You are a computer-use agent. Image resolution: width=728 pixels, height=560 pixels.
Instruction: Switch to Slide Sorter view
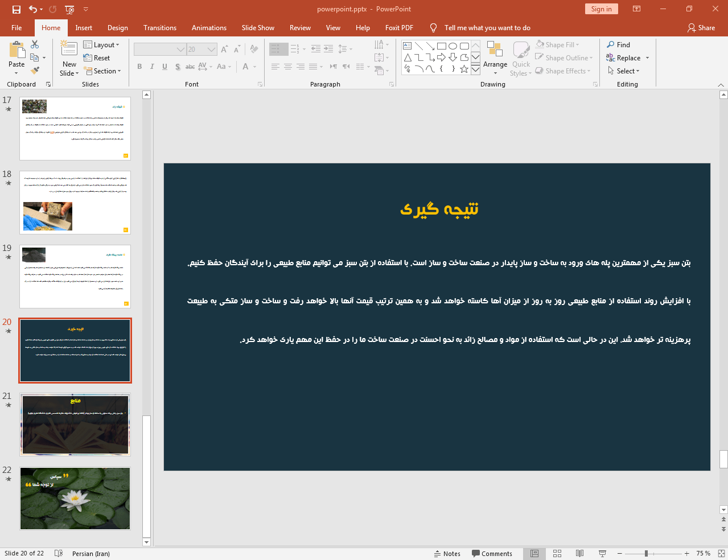click(x=557, y=554)
